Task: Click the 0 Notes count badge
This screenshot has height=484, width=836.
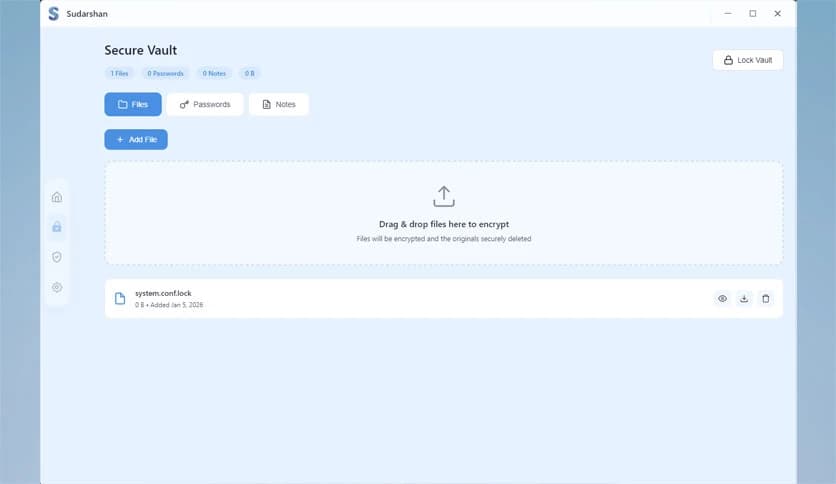Action: 214,74
